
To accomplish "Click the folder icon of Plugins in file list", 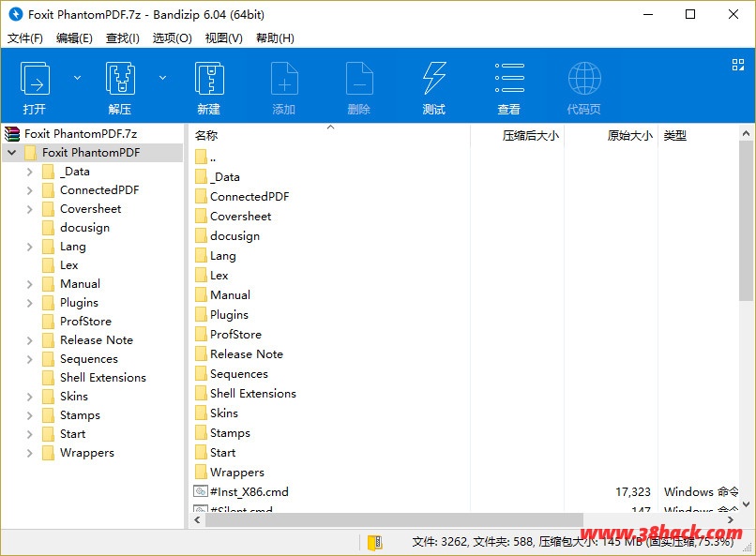I will 201,315.
